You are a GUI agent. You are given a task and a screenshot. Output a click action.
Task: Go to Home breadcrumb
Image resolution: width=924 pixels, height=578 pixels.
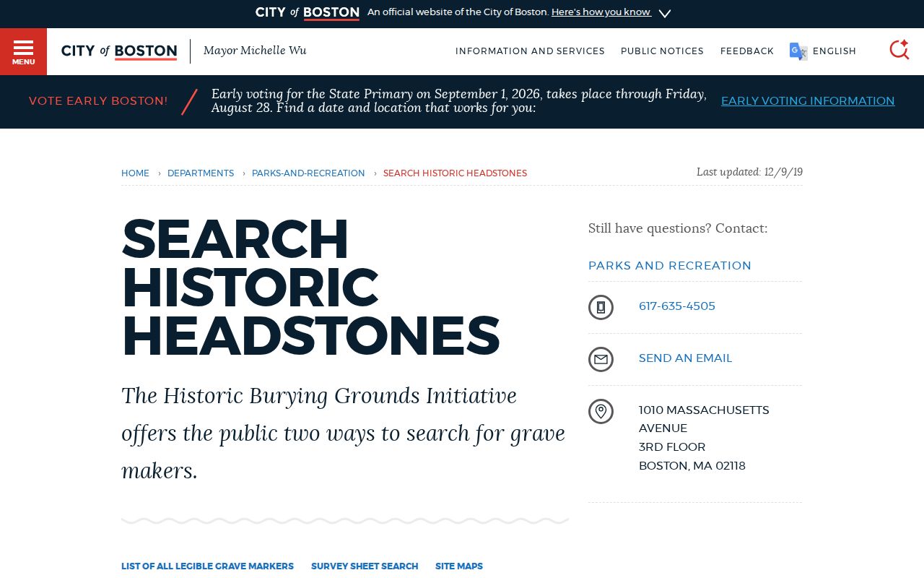coord(135,173)
